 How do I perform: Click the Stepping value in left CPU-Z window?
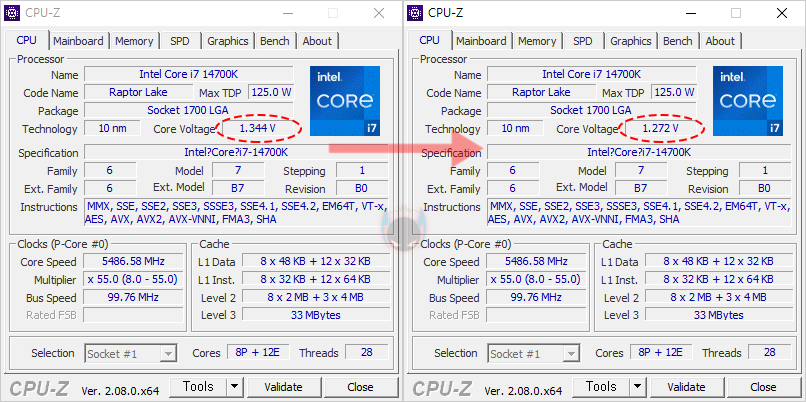coord(362,170)
